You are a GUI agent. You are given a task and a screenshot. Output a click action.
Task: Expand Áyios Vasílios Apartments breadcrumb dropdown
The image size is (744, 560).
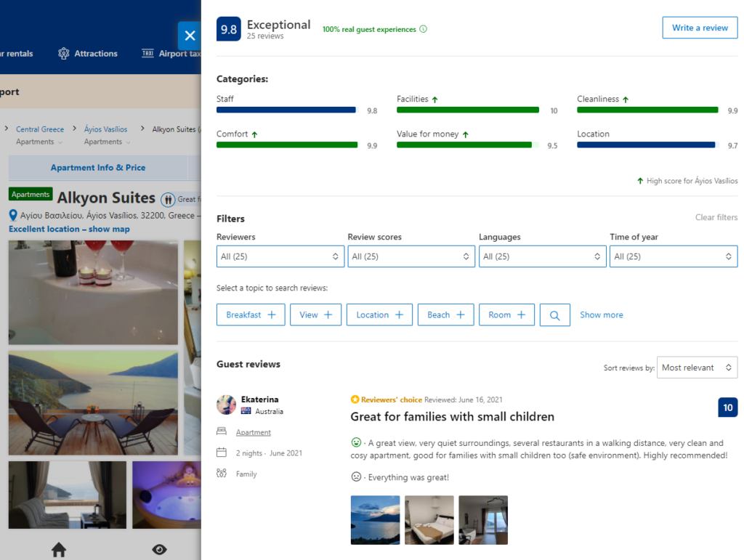click(x=108, y=142)
